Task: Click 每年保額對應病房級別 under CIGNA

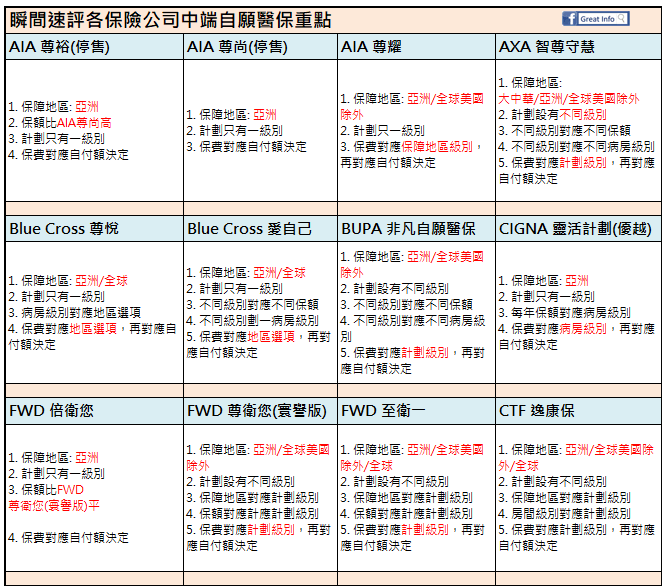Action: [571, 313]
